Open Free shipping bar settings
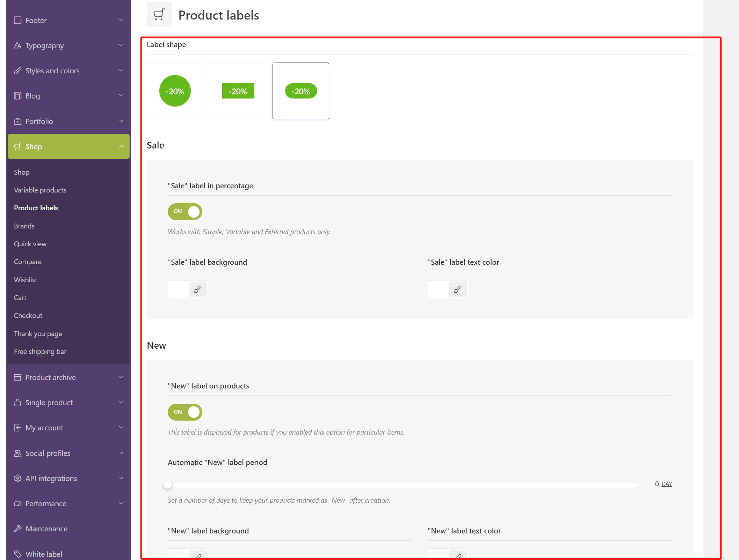The width and height of the screenshot is (739, 560). point(40,351)
